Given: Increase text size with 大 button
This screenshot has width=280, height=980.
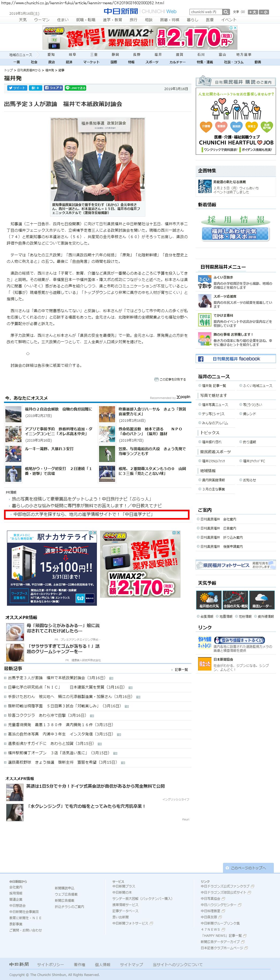Looking at the screenshot, I should 253,12.
